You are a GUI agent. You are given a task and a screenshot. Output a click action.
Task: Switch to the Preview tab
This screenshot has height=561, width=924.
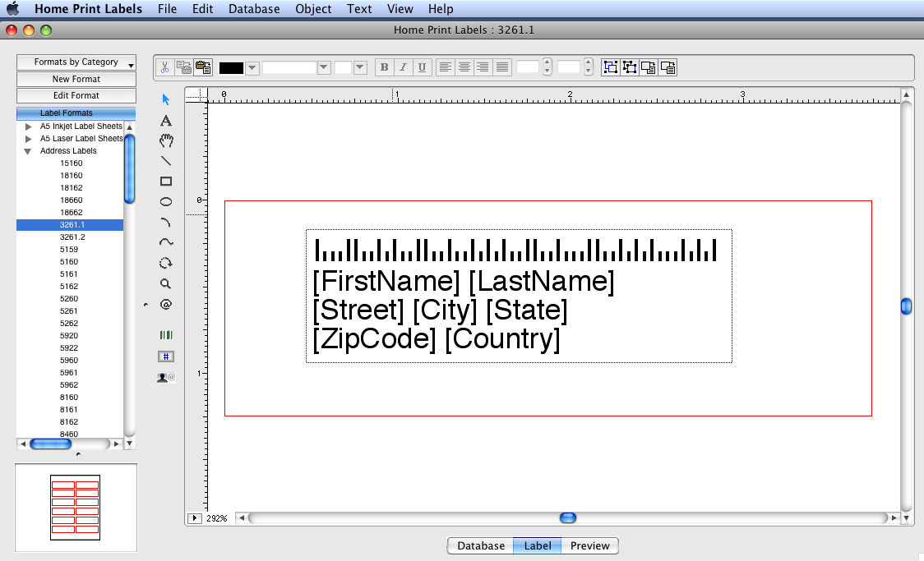[589, 545]
